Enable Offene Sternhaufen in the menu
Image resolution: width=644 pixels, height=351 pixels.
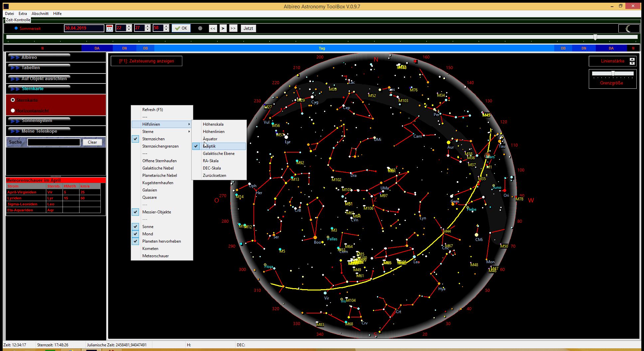click(162, 161)
